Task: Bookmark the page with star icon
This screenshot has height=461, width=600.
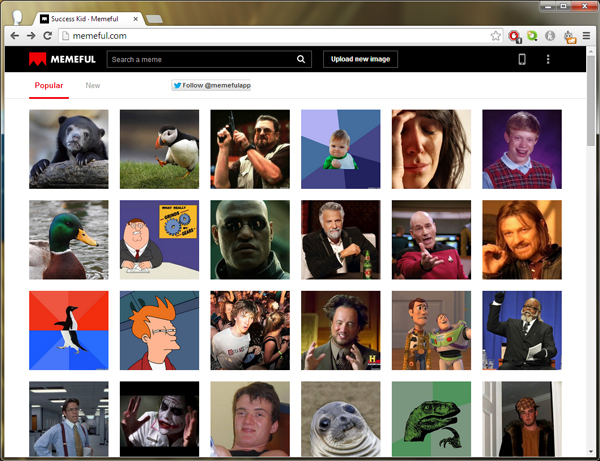Action: tap(496, 36)
